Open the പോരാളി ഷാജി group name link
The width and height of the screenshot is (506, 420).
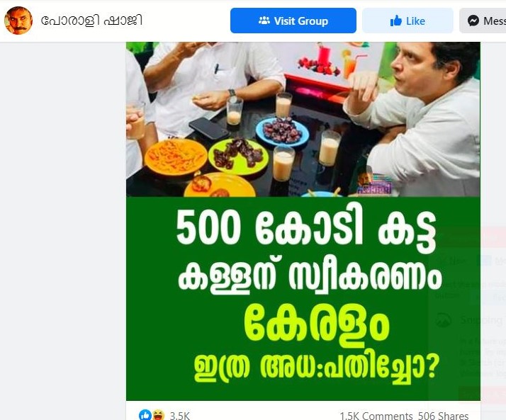coord(91,21)
